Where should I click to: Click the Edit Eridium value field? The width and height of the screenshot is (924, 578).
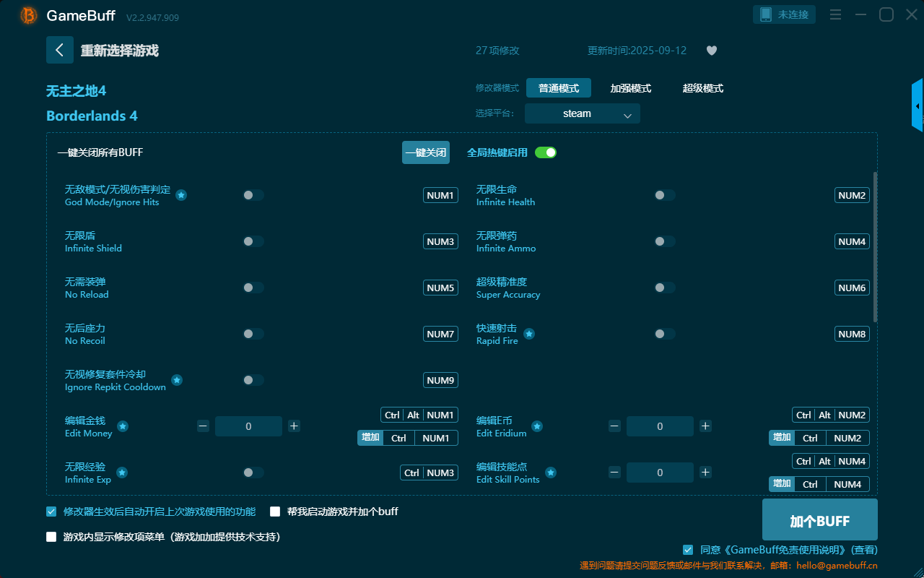(660, 426)
